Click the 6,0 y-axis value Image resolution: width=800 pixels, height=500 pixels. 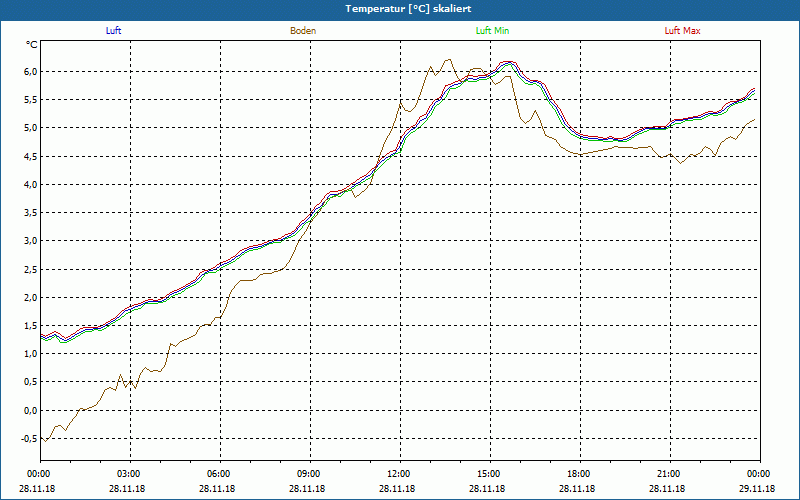coord(31,71)
